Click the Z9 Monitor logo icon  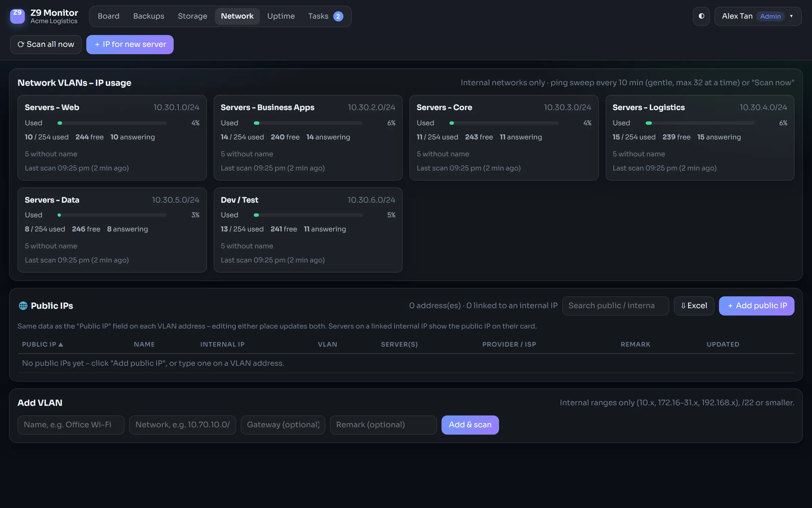17,16
